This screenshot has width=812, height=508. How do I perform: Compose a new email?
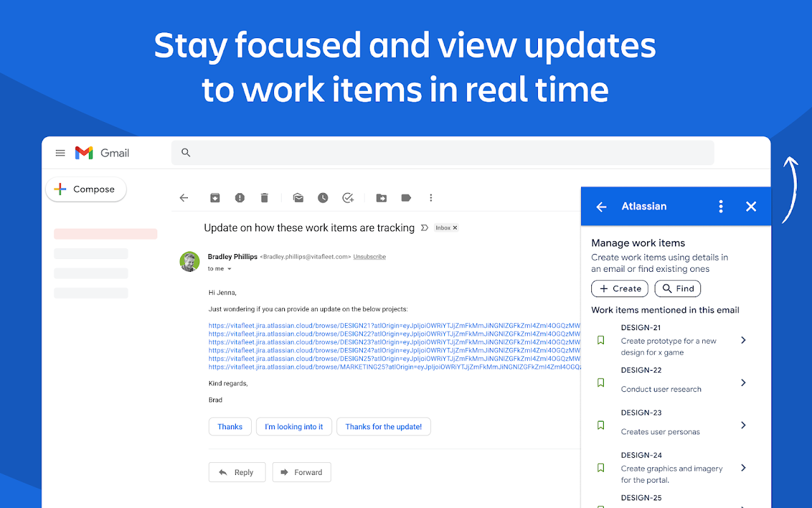(x=86, y=189)
